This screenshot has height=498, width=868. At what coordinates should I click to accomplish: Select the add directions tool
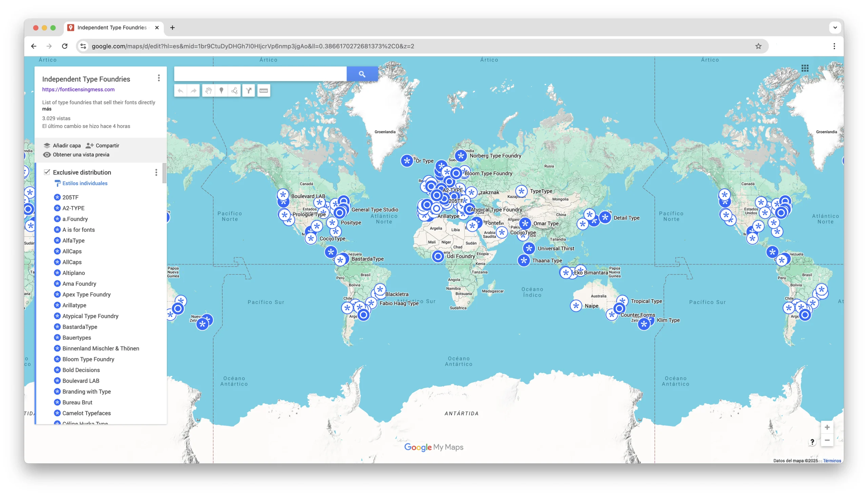pyautogui.click(x=249, y=91)
